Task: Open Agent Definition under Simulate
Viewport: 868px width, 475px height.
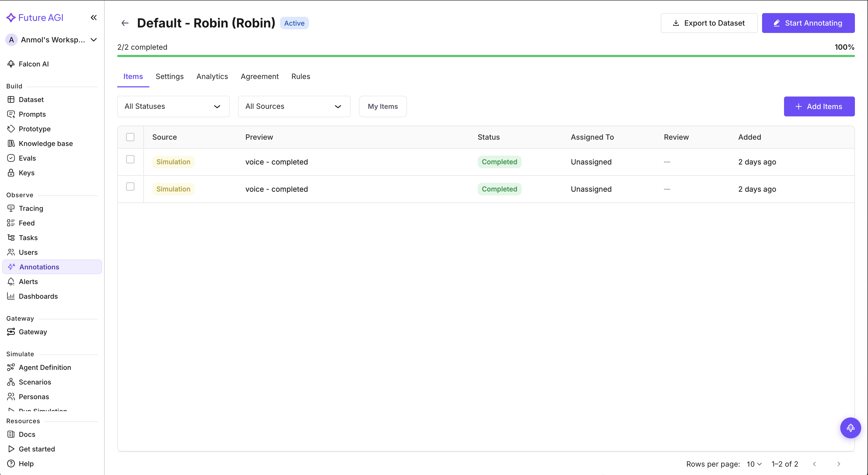Action: click(45, 367)
